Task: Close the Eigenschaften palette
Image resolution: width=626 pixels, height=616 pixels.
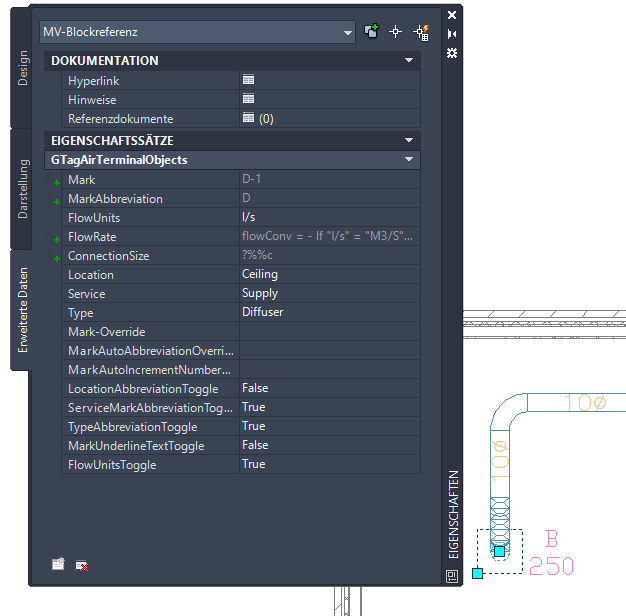Action: click(452, 15)
